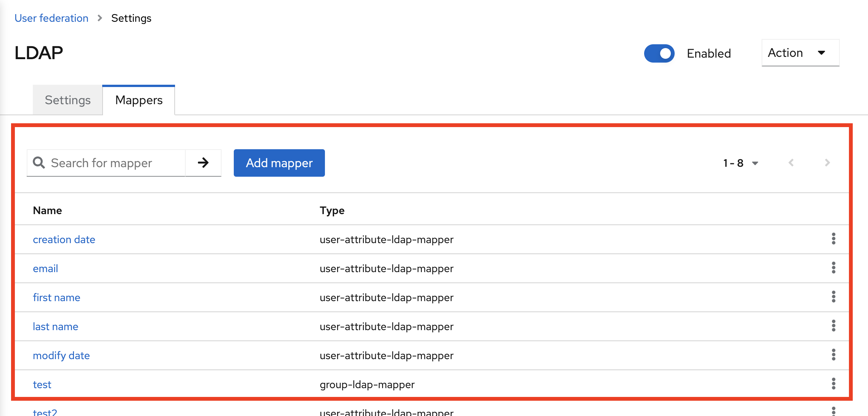
Task: Switch to the Settings tab
Action: 68,100
